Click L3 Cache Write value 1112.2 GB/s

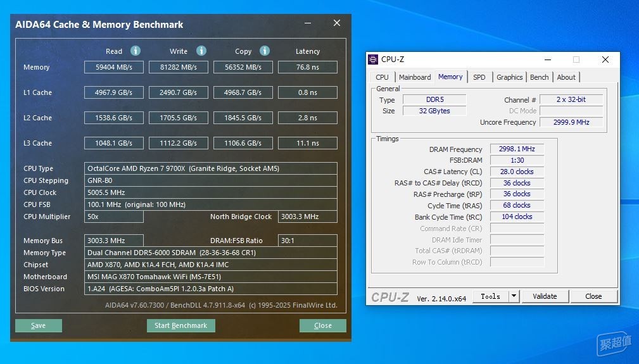point(179,143)
